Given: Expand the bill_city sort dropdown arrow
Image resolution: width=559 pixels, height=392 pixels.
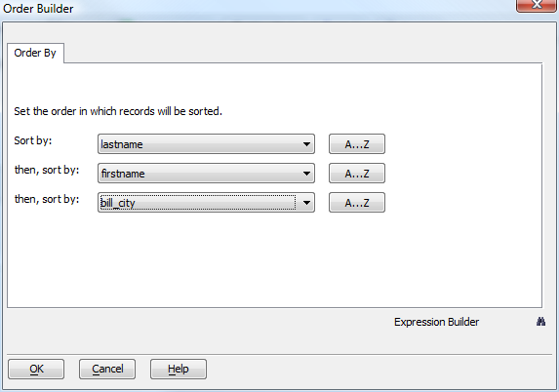Looking at the screenshot, I should (306, 203).
